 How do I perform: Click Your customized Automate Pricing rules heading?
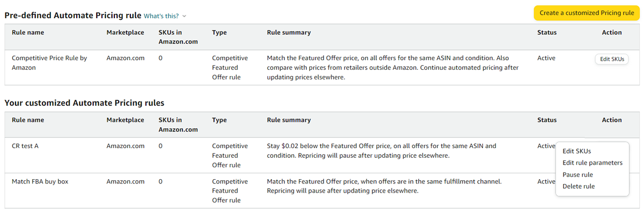tap(84, 102)
